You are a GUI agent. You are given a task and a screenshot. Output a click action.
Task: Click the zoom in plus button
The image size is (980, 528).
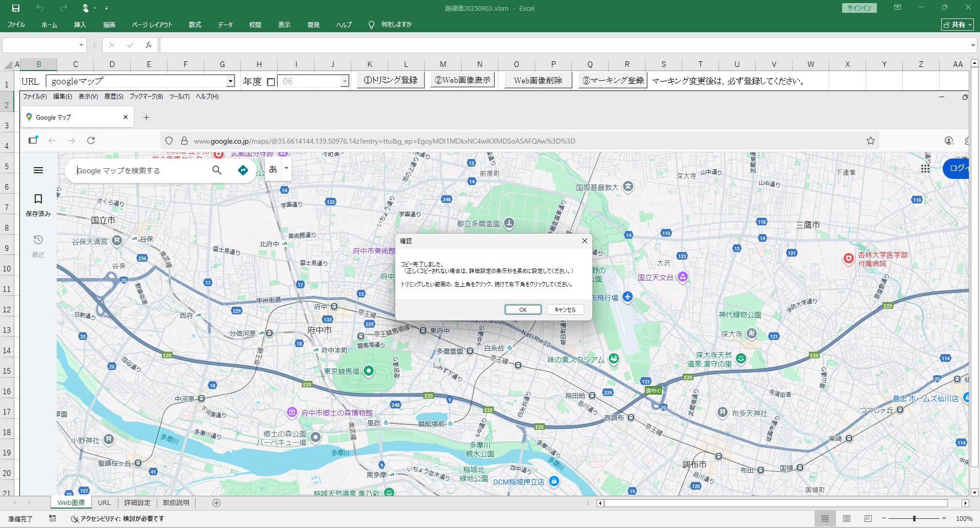[944, 518]
